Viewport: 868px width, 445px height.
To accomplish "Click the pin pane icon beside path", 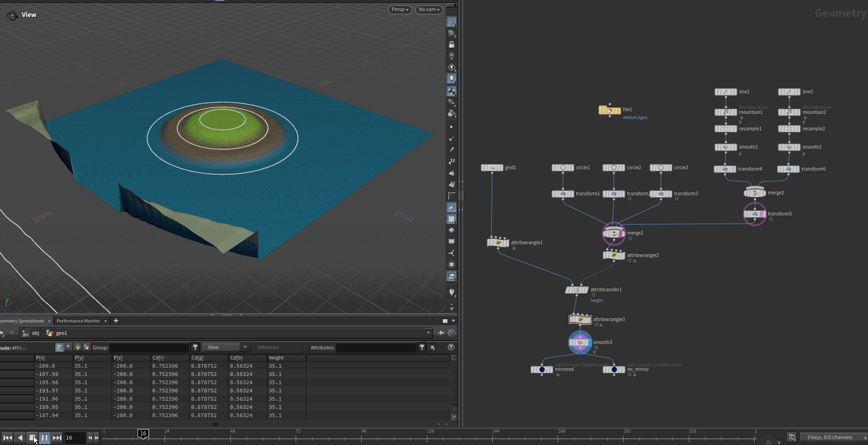I will coord(441,333).
